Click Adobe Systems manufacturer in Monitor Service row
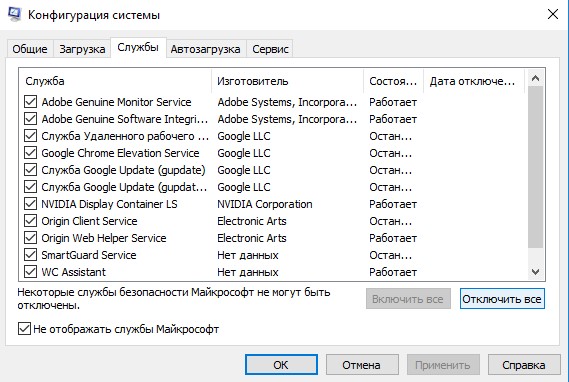The width and height of the screenshot is (569, 382). 287,102
